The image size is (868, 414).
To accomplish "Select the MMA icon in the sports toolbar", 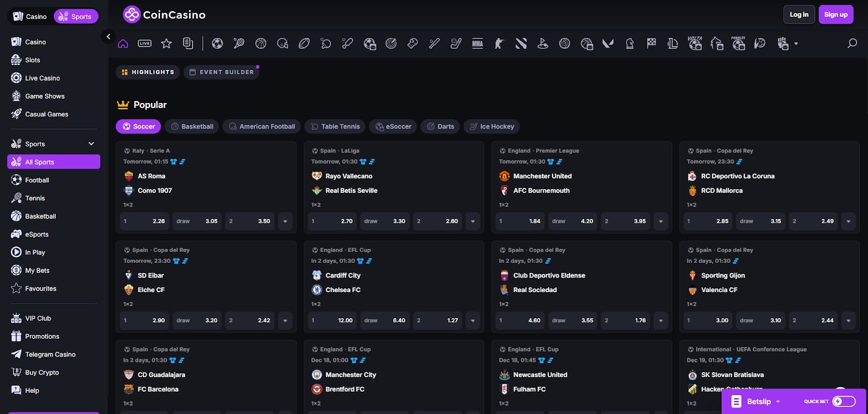I will [x=477, y=43].
